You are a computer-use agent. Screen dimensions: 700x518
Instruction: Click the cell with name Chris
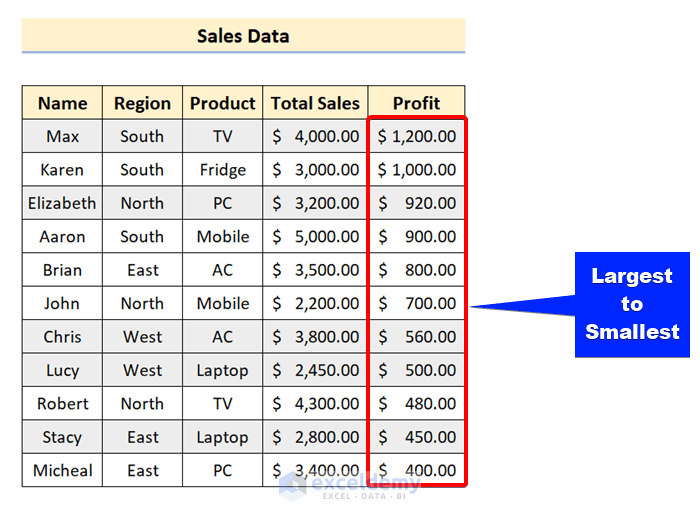(x=62, y=337)
